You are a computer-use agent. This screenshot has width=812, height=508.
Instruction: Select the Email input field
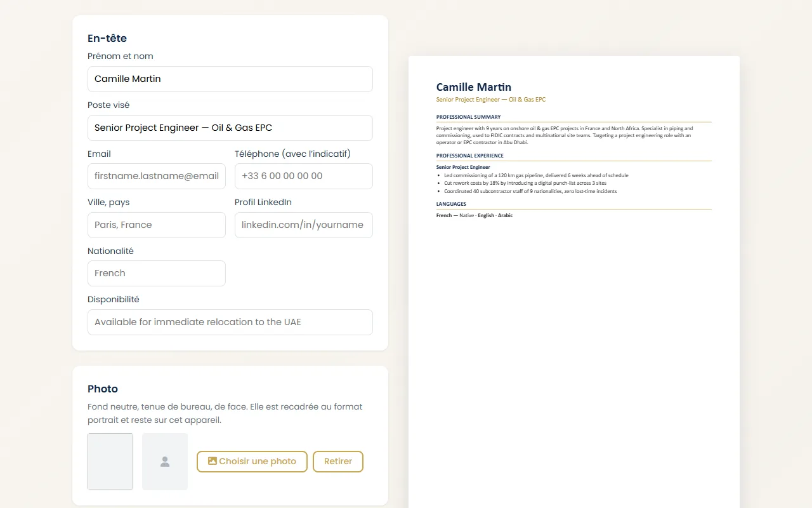(x=157, y=176)
